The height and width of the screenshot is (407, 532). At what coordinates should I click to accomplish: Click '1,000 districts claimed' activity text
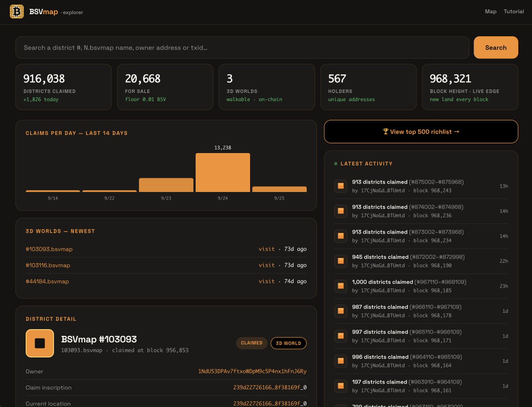(x=382, y=282)
